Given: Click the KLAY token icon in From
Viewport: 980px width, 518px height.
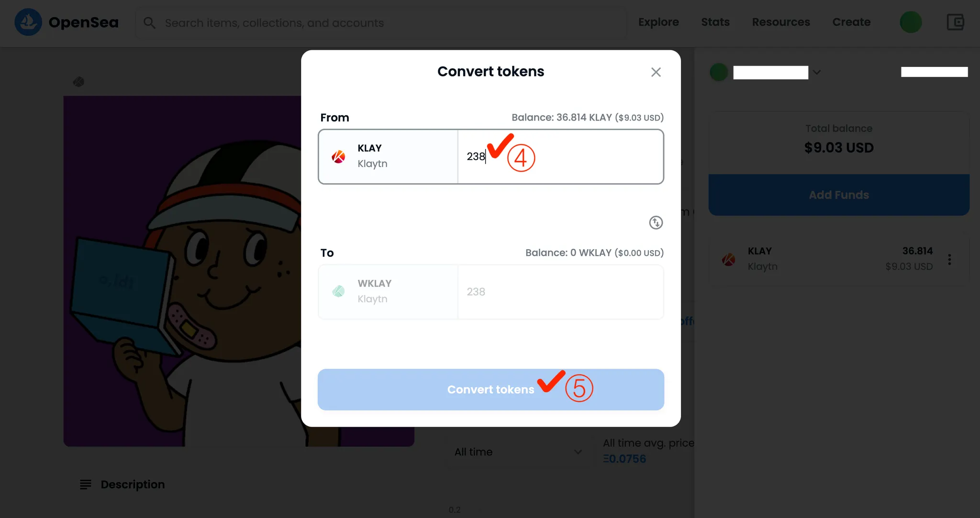Looking at the screenshot, I should pyautogui.click(x=339, y=156).
